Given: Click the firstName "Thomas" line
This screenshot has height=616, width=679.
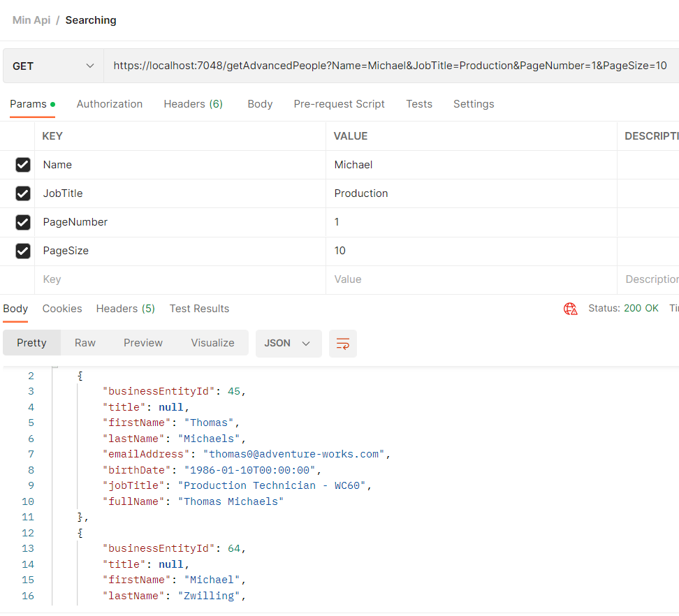Looking at the screenshot, I should (171, 423).
